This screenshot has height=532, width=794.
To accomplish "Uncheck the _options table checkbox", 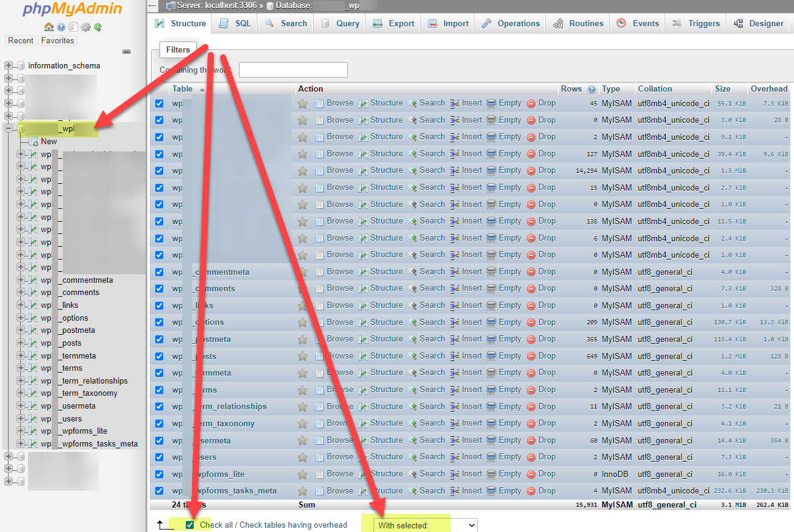I will (160, 322).
